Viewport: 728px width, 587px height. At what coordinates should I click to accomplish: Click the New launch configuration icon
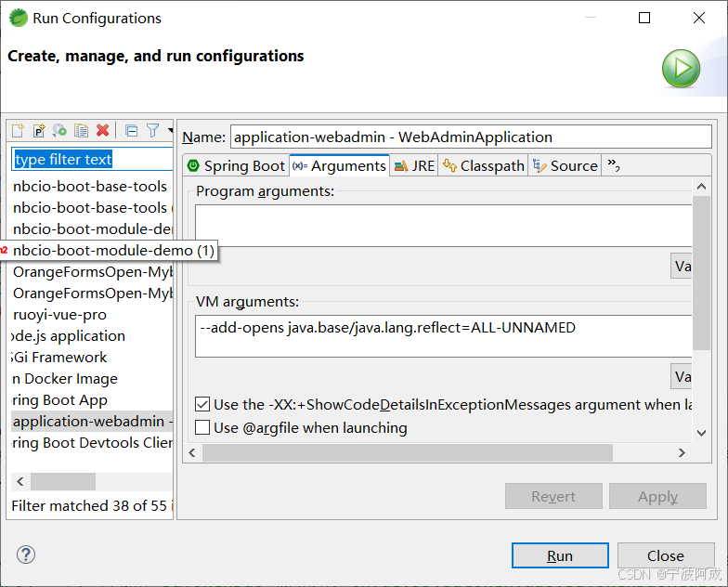click(17, 131)
